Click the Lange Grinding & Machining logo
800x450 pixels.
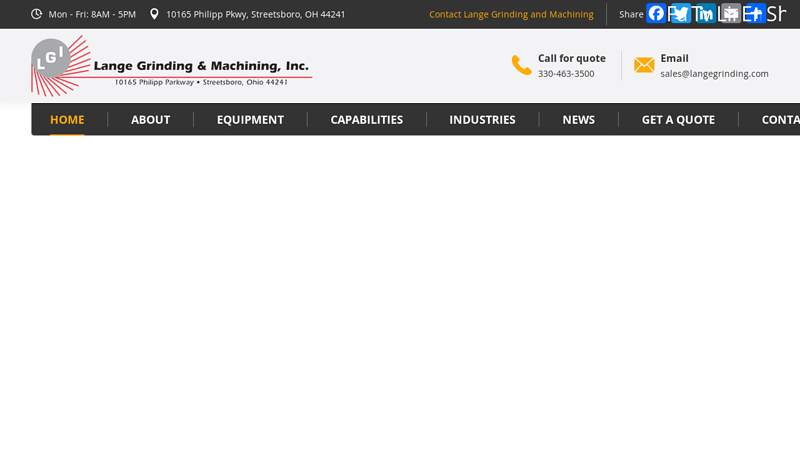171,66
